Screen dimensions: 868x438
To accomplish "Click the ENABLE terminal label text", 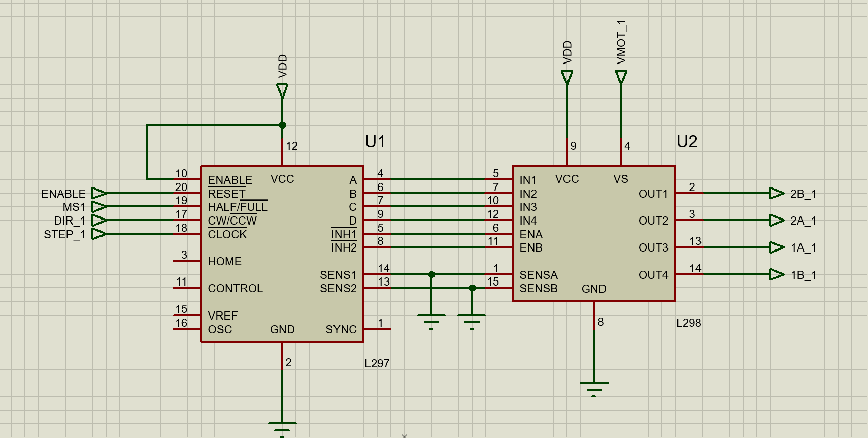I will pyautogui.click(x=63, y=194).
